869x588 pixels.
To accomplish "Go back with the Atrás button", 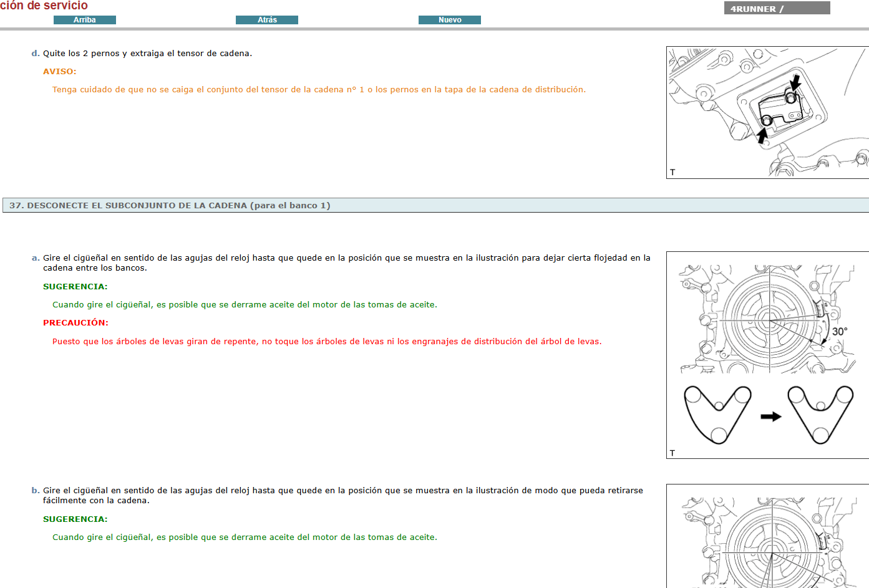I will pyautogui.click(x=267, y=20).
